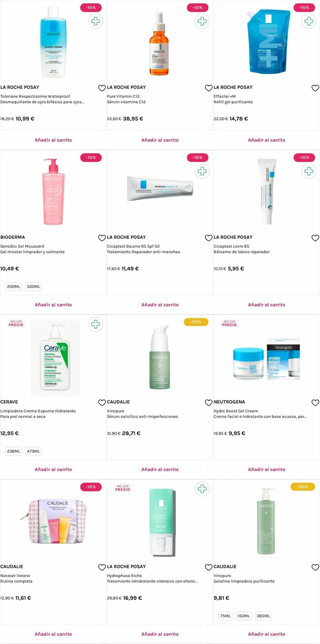Image resolution: width=320 pixels, height=644 pixels.
Task: Click the green plus icon on Hydraphase Riche
Action: point(202,489)
